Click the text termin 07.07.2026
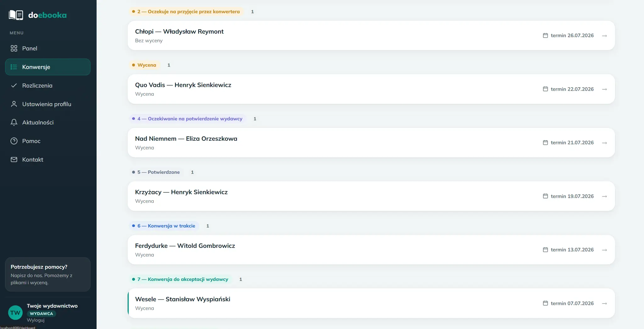 572,303
